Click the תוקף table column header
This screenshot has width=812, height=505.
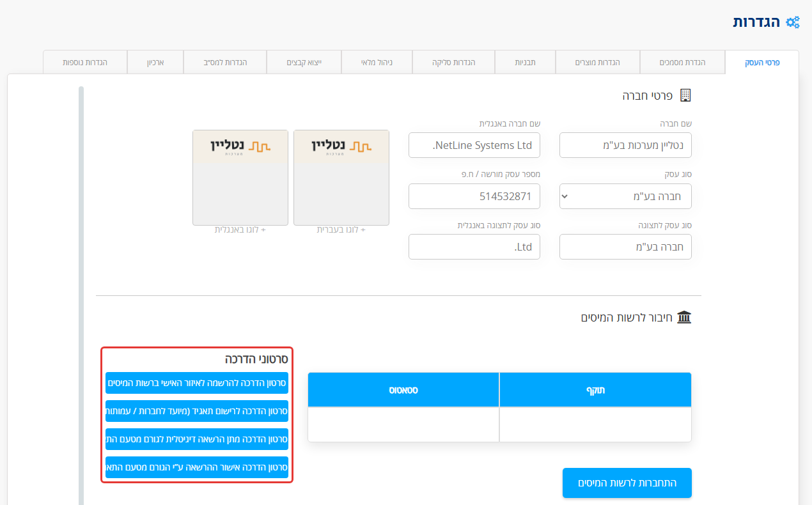pyautogui.click(x=595, y=390)
